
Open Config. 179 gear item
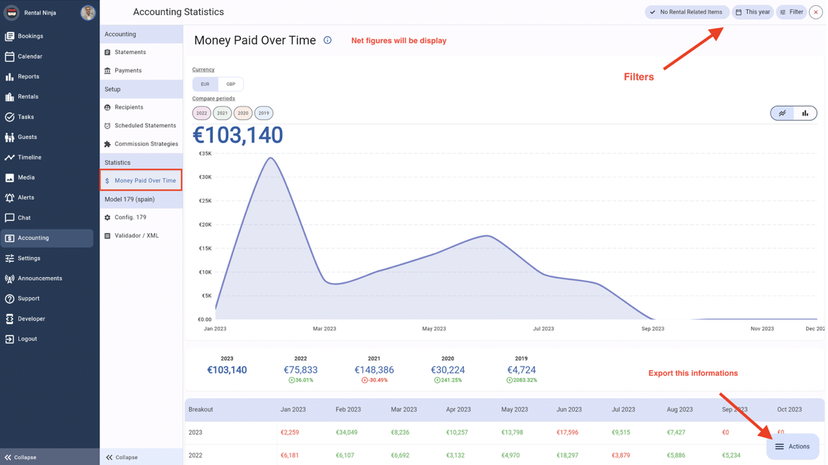pyautogui.click(x=108, y=217)
